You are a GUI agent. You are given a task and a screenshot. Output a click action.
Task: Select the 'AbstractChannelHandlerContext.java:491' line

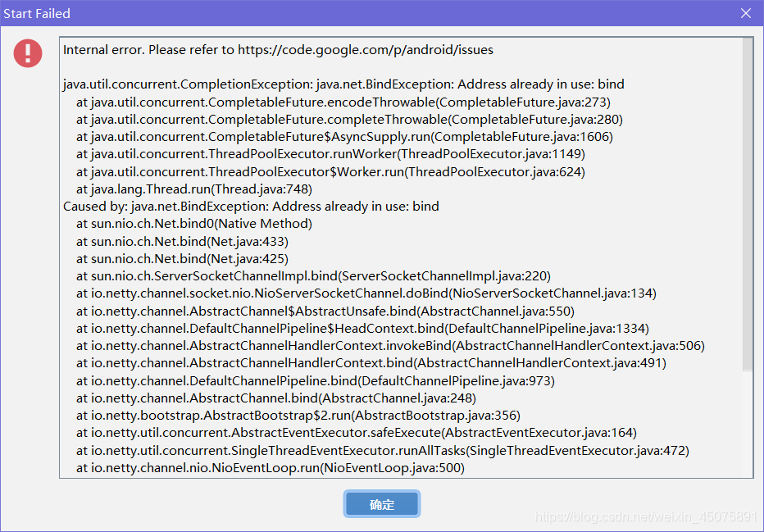(x=371, y=363)
